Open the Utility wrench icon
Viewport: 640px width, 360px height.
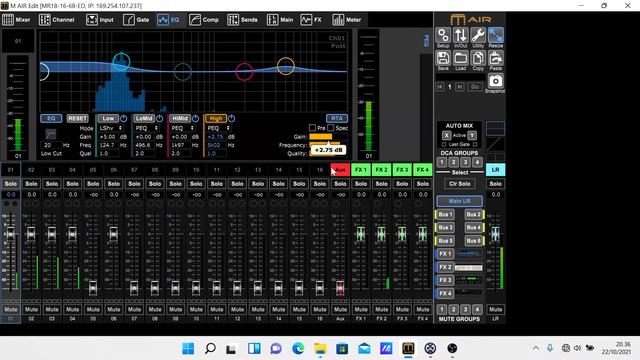click(478, 36)
